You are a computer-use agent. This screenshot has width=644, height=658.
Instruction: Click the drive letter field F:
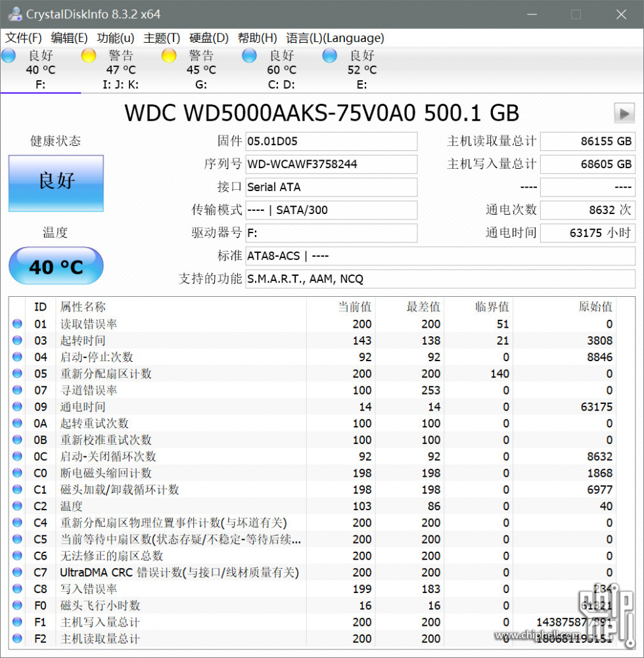331,233
